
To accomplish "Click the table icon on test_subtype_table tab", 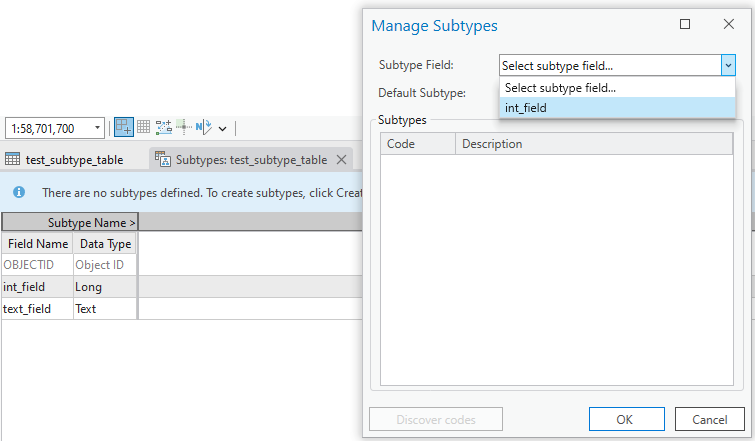I will point(13,159).
